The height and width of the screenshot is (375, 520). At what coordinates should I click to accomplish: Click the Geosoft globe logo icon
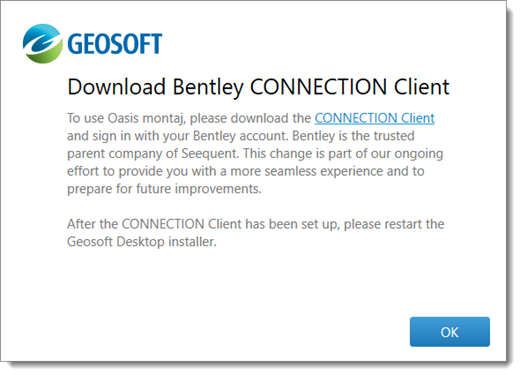[x=42, y=43]
